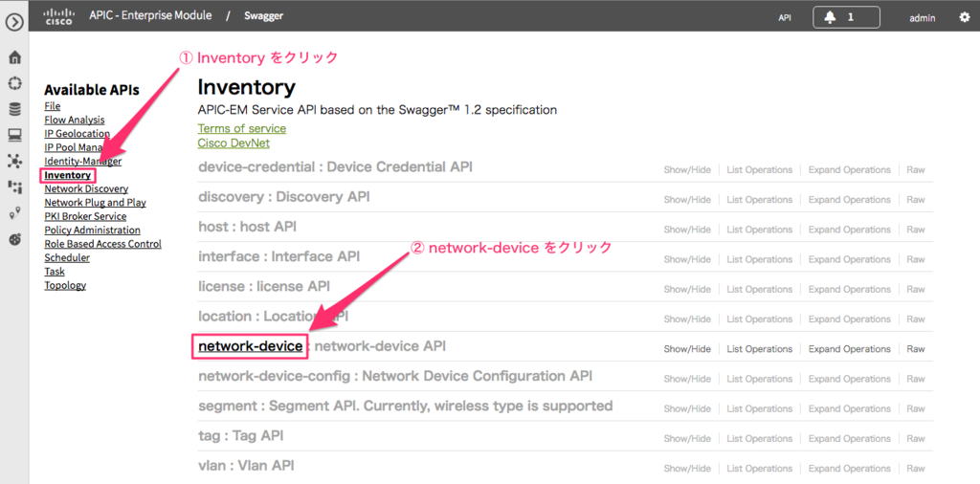The image size is (980, 484).
Task: Click Show/Hide for vlan row
Action: pyautogui.click(x=687, y=469)
